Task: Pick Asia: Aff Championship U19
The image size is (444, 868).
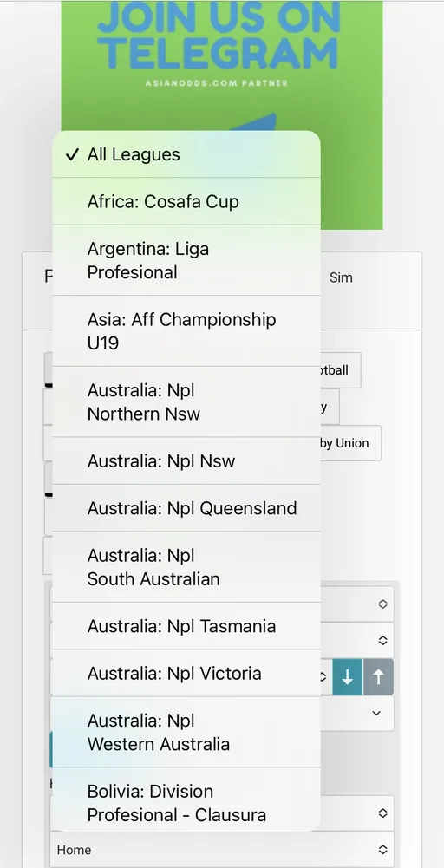Action: coord(186,331)
